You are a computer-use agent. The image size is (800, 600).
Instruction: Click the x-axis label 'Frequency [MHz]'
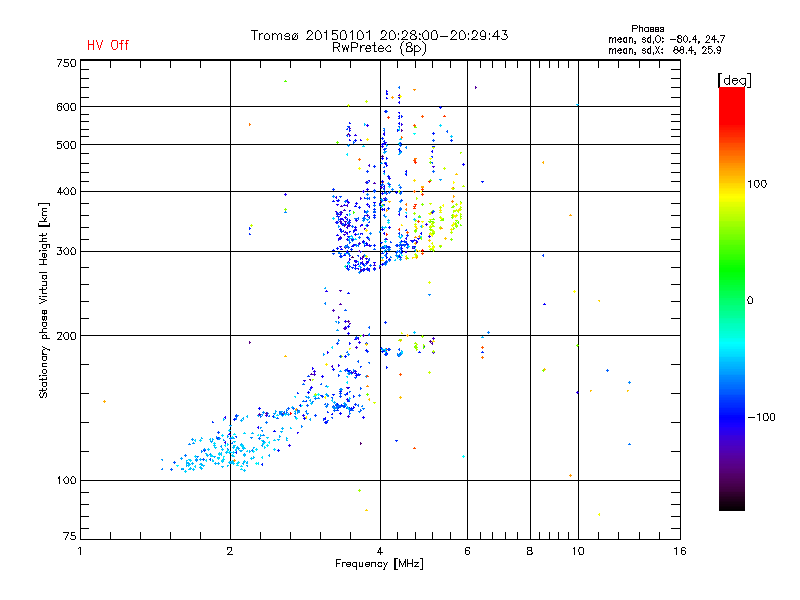coord(379,564)
